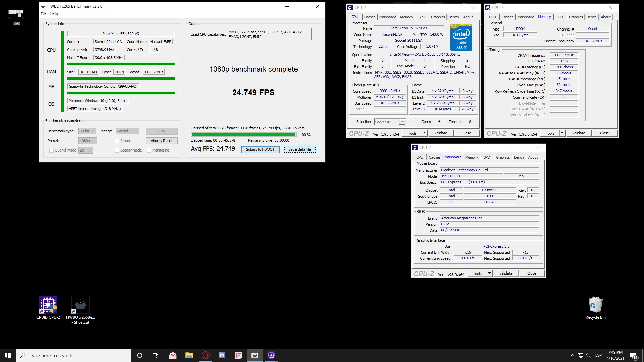Click the BIOS Version F24c field
This screenshot has width=644, height=362.
click(x=489, y=224)
